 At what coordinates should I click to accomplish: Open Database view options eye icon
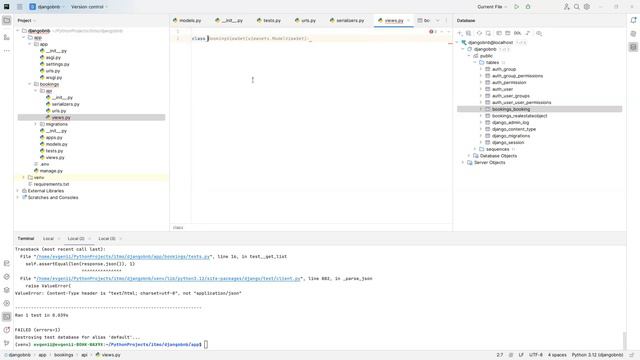[539, 33]
